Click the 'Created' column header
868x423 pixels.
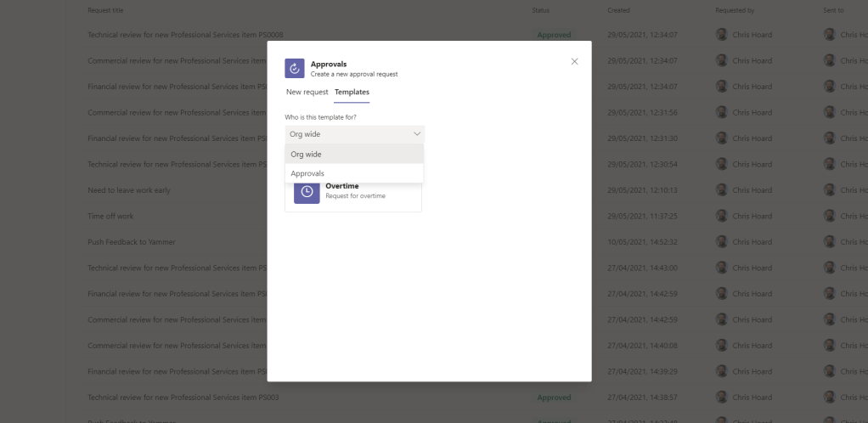[619, 10]
